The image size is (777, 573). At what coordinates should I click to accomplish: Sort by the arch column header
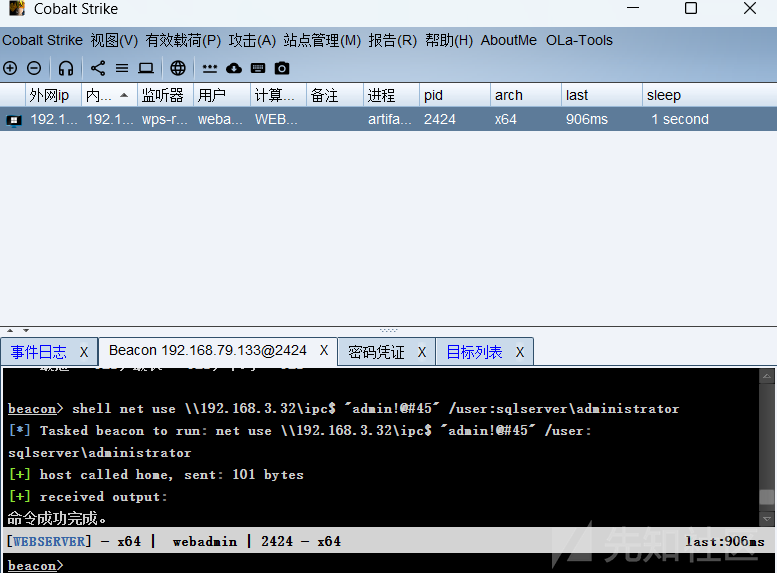tap(526, 95)
